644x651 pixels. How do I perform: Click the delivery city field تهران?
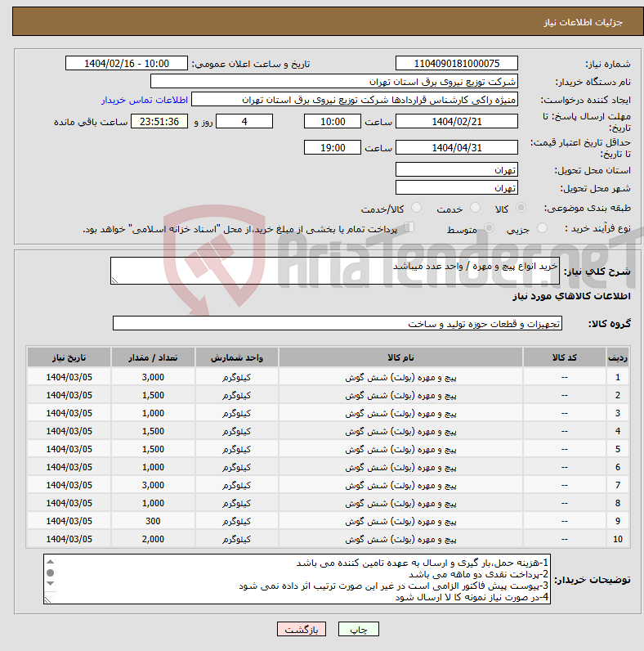(x=457, y=187)
